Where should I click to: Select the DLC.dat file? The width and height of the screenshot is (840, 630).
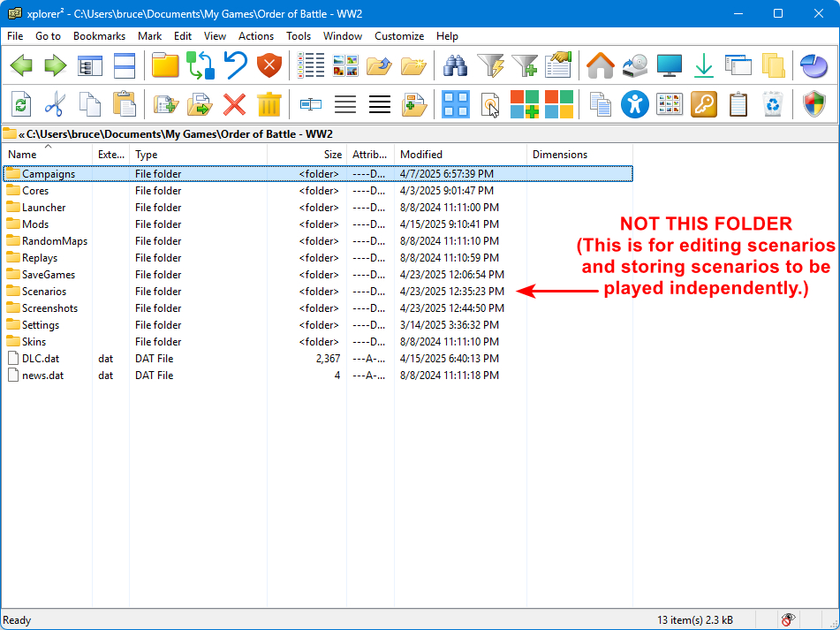pyautogui.click(x=318, y=359)
